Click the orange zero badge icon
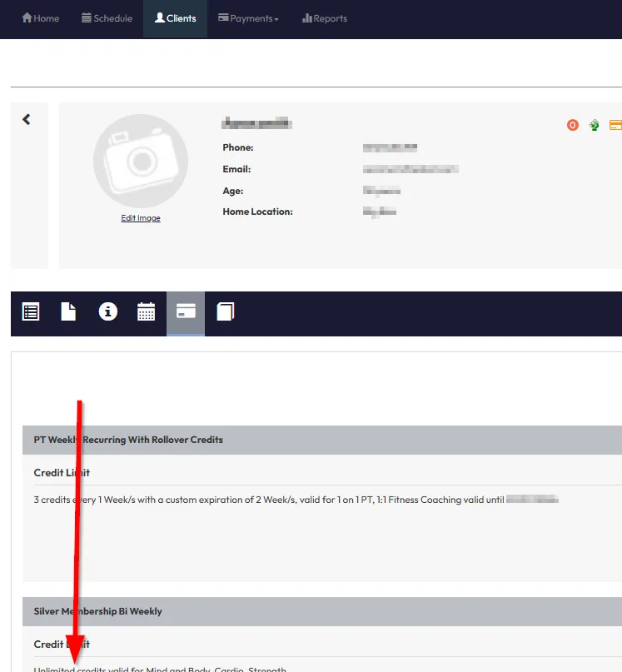This screenshot has height=672, width=622. (573, 125)
